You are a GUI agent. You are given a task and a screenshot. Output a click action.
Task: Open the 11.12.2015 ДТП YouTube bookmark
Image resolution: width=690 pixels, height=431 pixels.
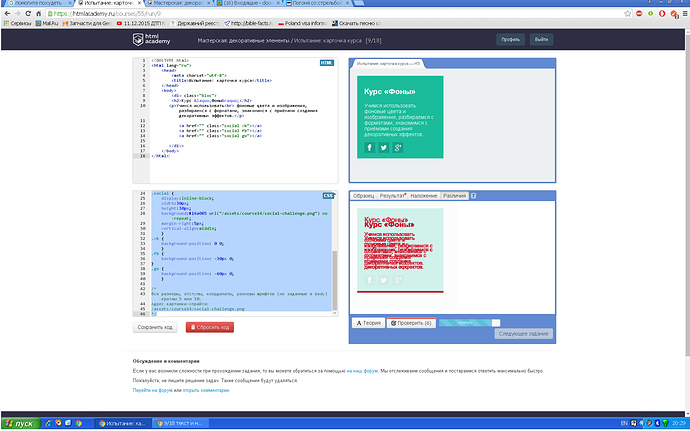tap(141, 23)
